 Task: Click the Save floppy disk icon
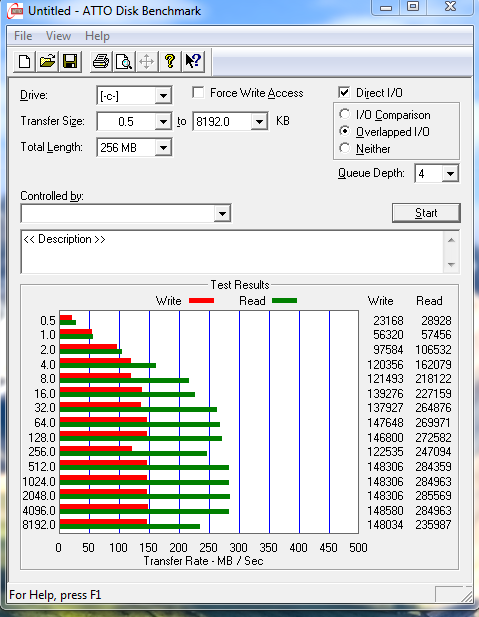coord(70,61)
